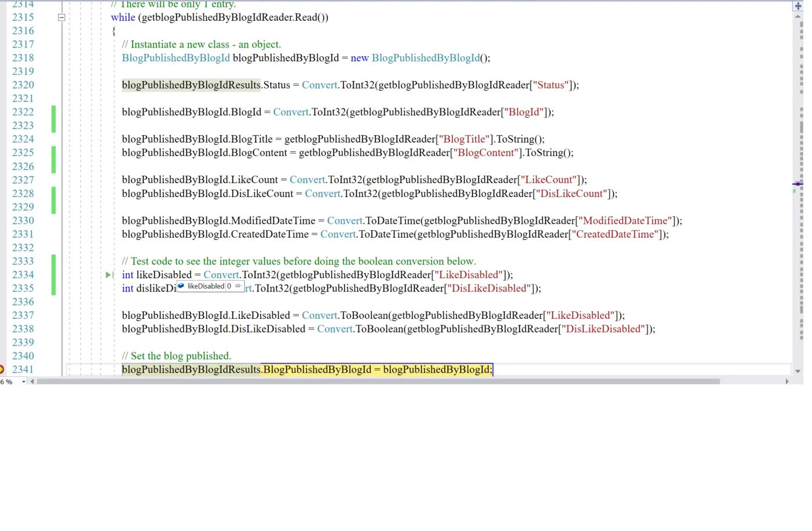Click line number 2335
The width and height of the screenshot is (812, 531).
pyautogui.click(x=23, y=288)
